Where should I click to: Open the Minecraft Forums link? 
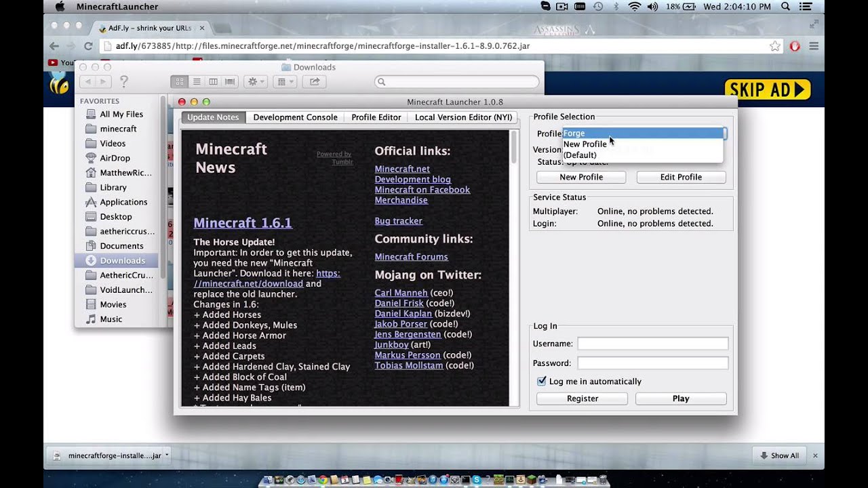(x=411, y=257)
